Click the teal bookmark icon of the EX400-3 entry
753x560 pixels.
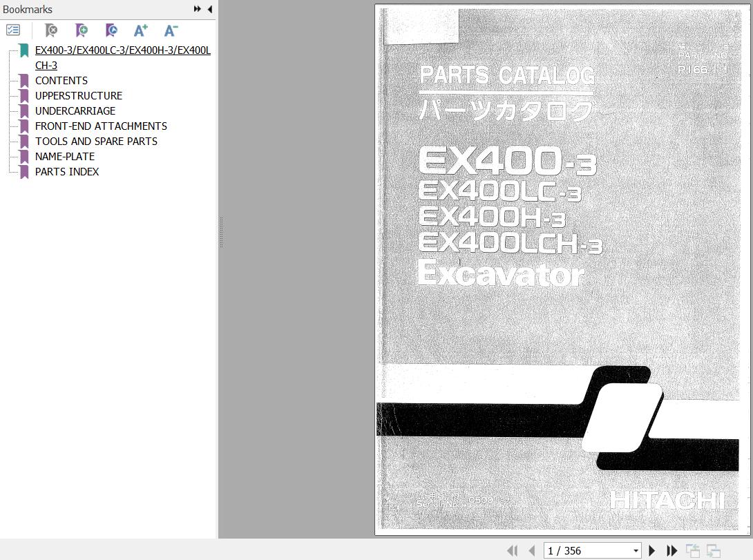24,50
